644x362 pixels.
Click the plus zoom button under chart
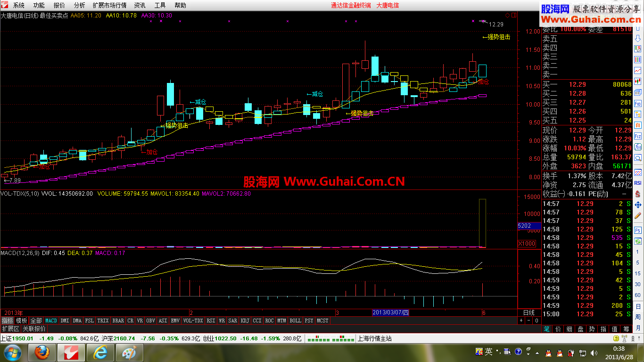click(x=521, y=321)
